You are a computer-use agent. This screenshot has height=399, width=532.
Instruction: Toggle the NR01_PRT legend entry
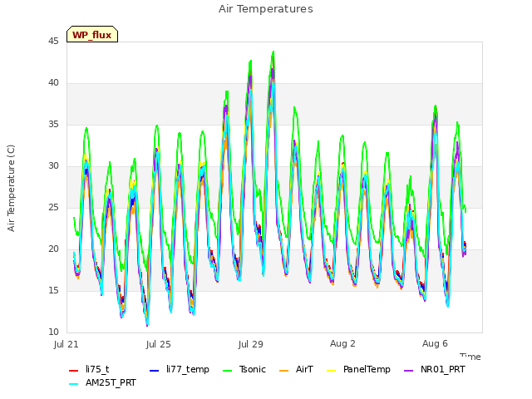point(434,369)
